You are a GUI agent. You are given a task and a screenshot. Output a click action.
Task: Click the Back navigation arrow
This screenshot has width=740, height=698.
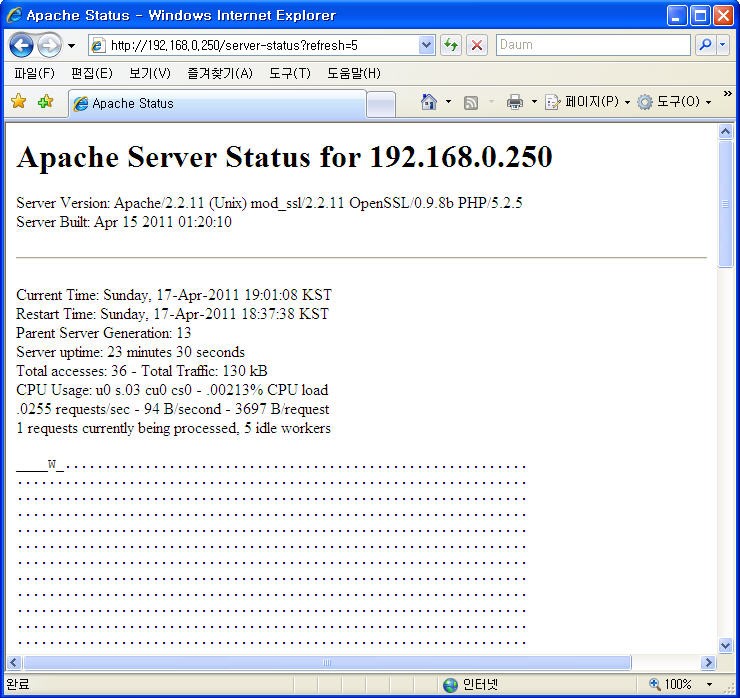tap(21, 46)
